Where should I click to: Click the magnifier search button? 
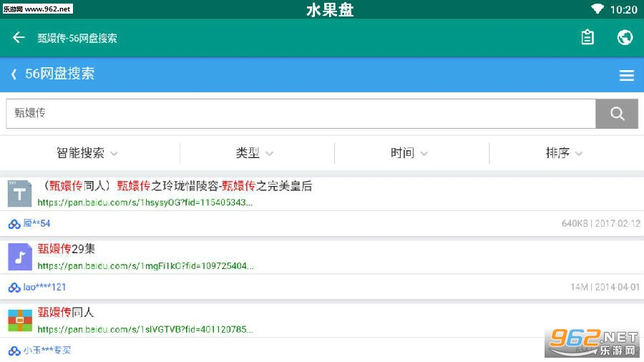pyautogui.click(x=617, y=113)
